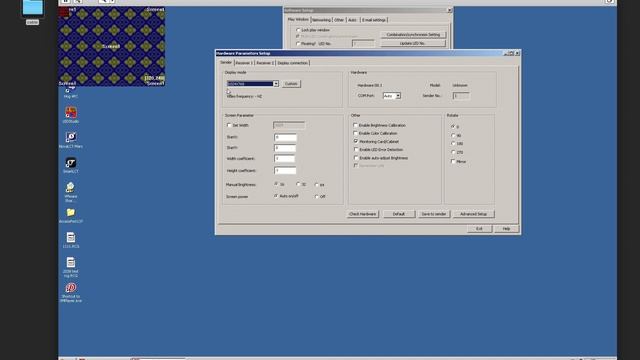
Task: Select manual brightness 64 radio button
Action: (317, 185)
